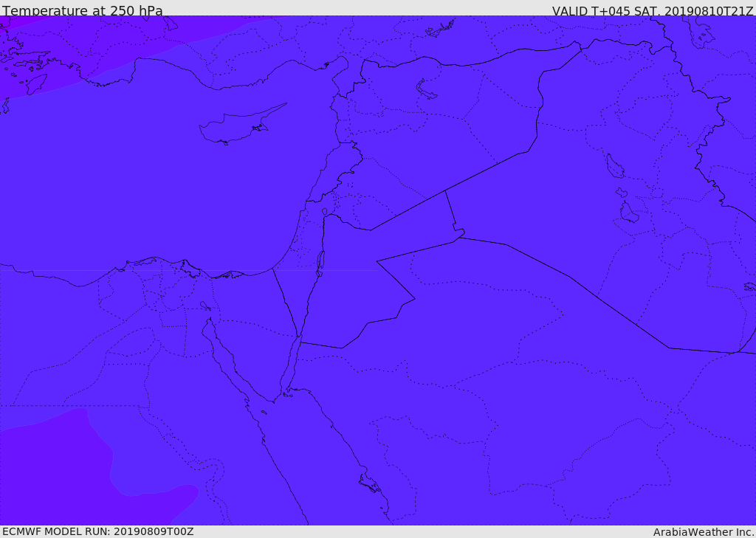
Task: Click the 'ArabiaWeather Inc.' credit text
Action: [704, 532]
